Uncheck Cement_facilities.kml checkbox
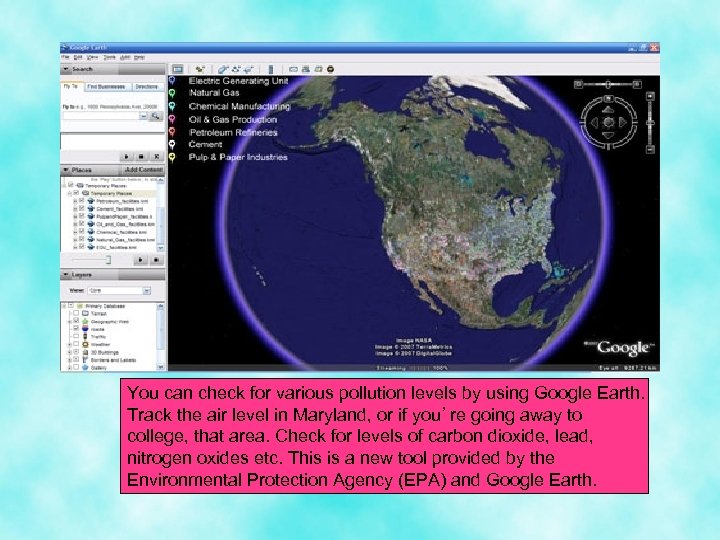 (x=82, y=208)
